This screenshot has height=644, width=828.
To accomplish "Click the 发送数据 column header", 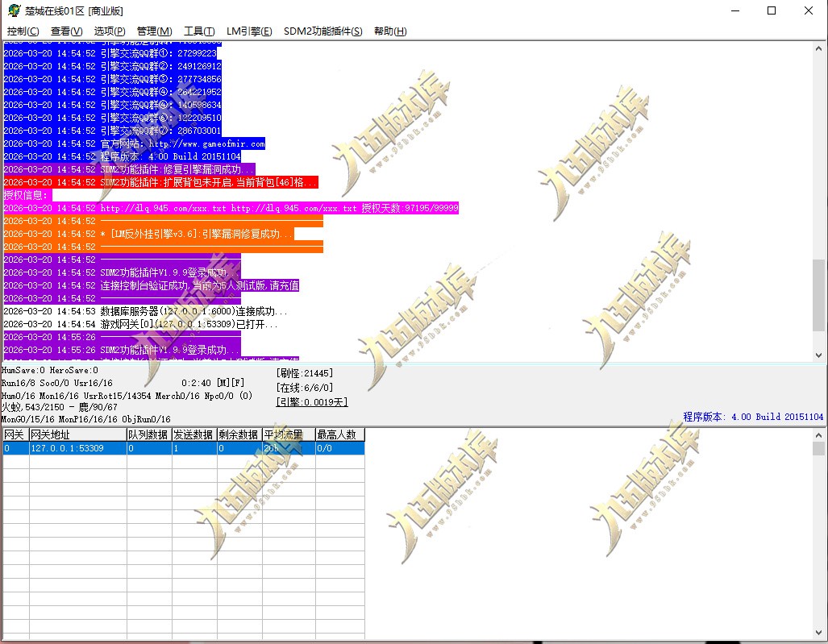I will pyautogui.click(x=194, y=434).
